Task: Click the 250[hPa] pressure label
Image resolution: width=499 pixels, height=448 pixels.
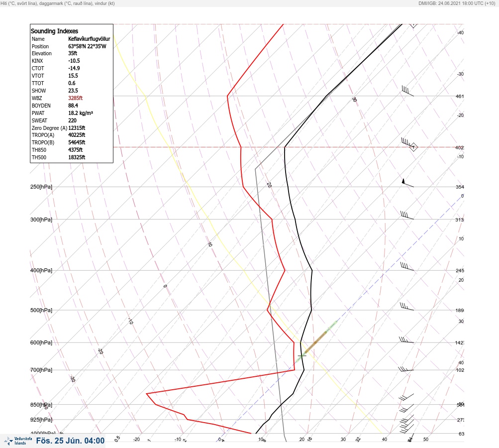Action: [41, 187]
